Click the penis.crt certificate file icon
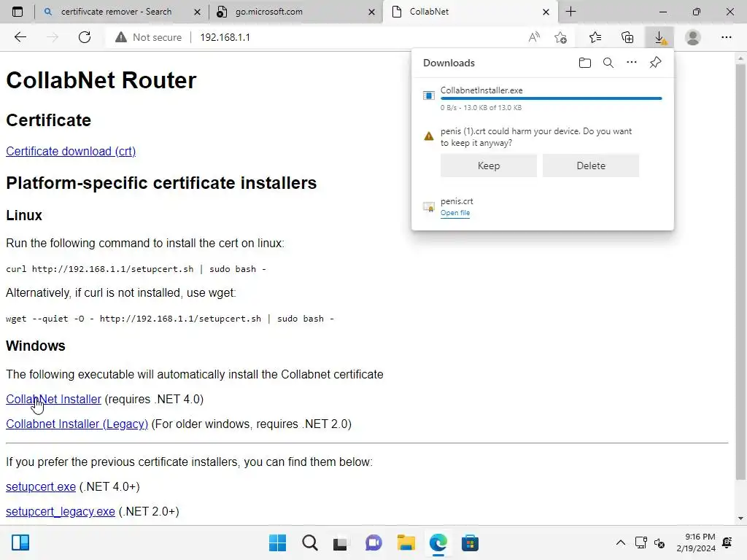 point(429,206)
